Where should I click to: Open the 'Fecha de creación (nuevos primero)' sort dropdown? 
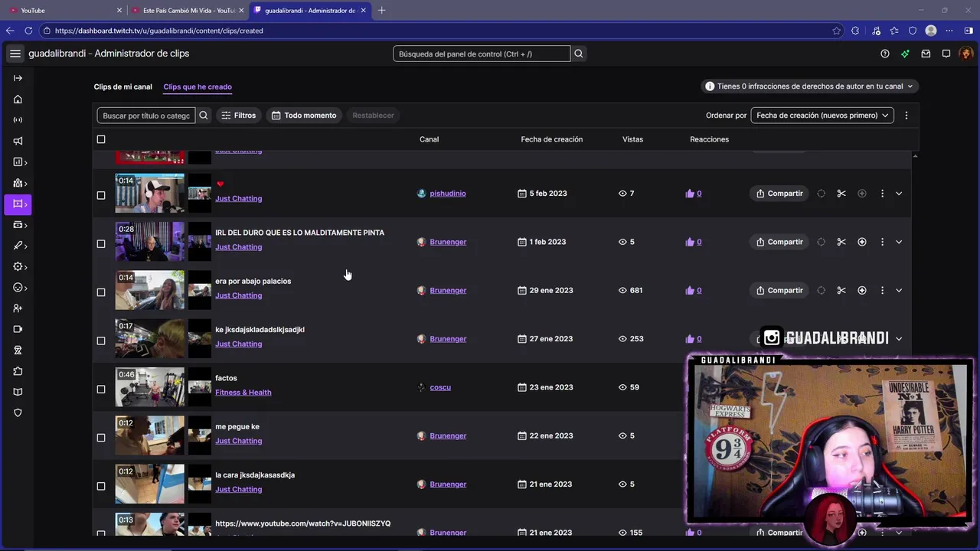pos(822,116)
